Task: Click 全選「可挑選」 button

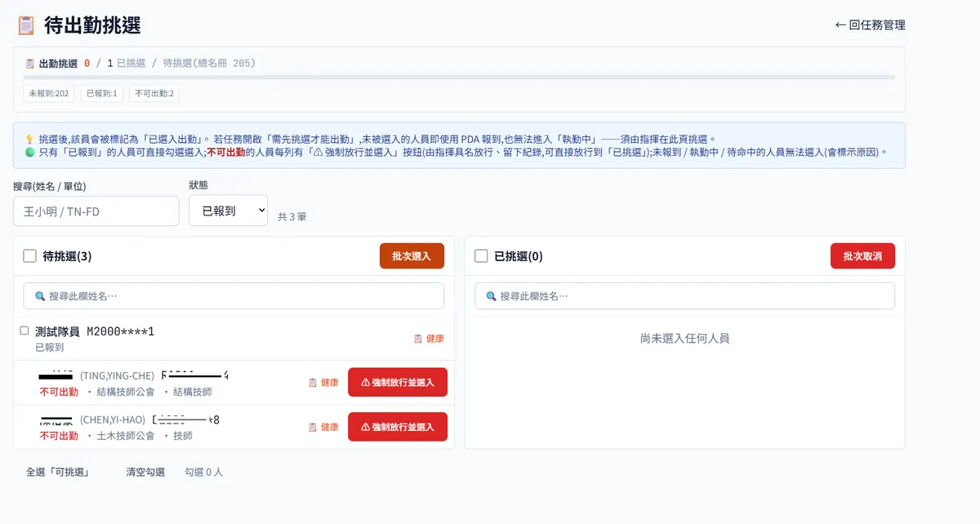Action: click(57, 472)
